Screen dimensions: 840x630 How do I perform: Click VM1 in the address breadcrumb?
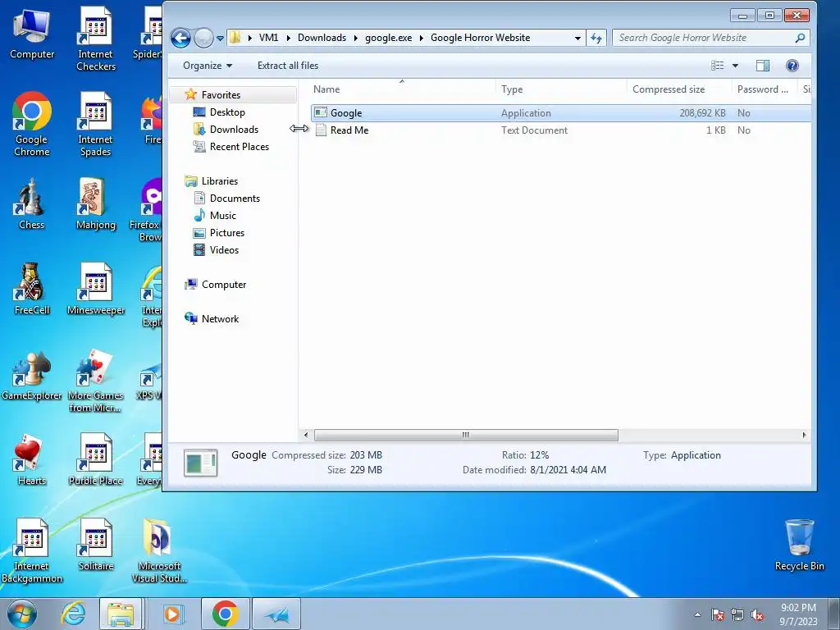(268, 38)
